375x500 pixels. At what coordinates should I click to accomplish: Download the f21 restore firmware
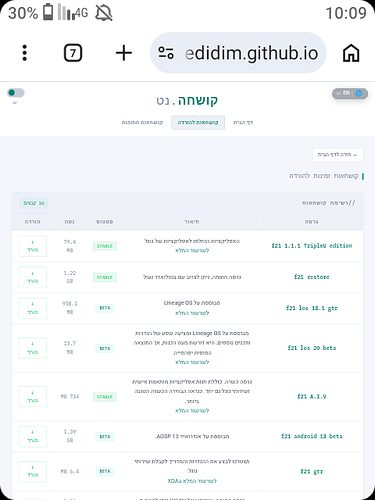pos(32,277)
